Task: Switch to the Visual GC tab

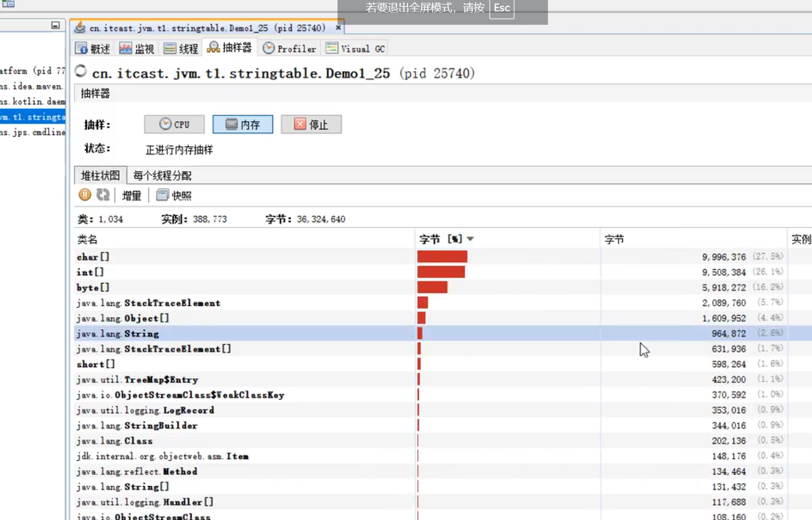Action: tap(355, 49)
